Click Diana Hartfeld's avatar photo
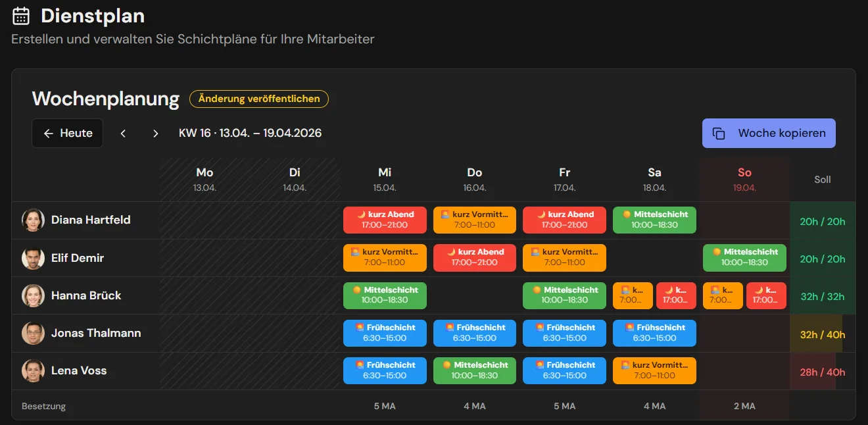868x425 pixels. coord(33,220)
